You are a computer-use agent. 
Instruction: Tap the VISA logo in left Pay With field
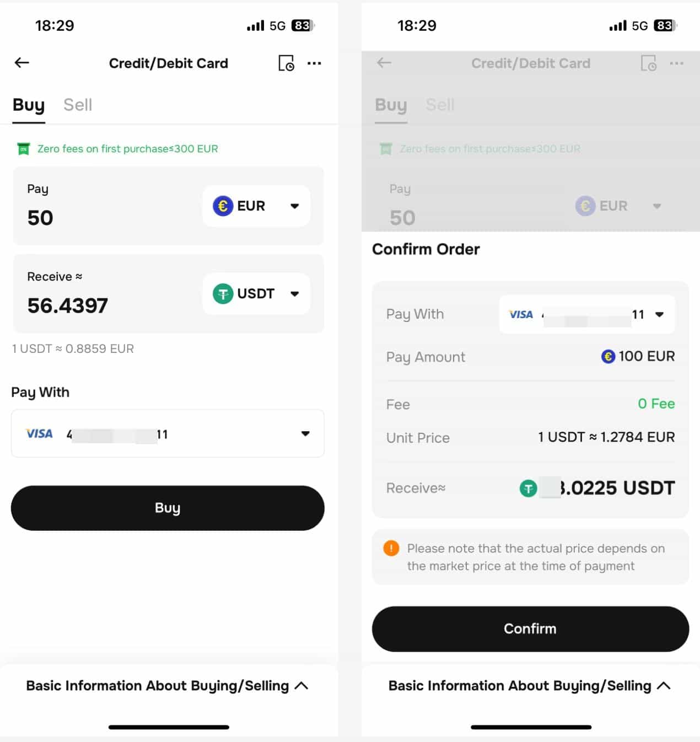pyautogui.click(x=40, y=434)
